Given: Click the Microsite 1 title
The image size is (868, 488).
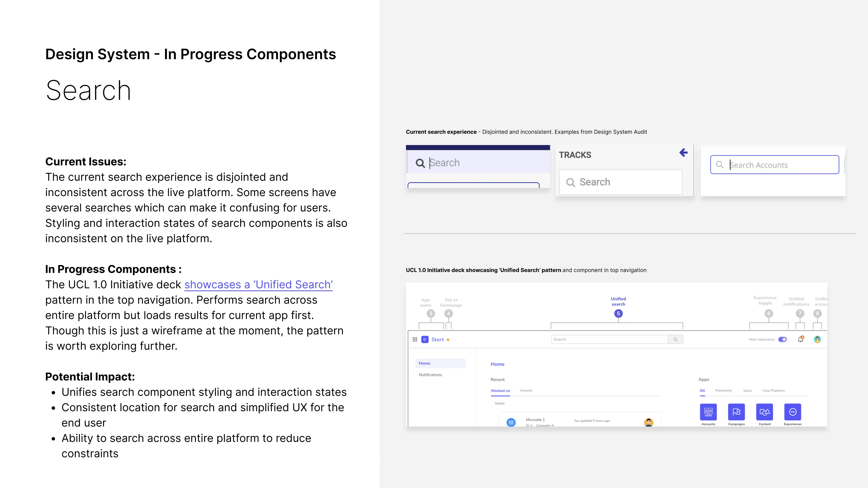Looking at the screenshot, I should tap(535, 420).
